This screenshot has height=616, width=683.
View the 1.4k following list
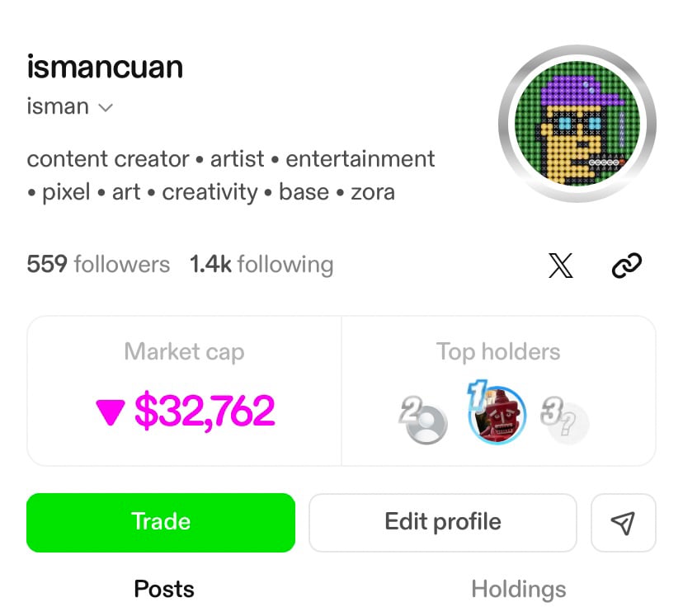[x=261, y=265]
